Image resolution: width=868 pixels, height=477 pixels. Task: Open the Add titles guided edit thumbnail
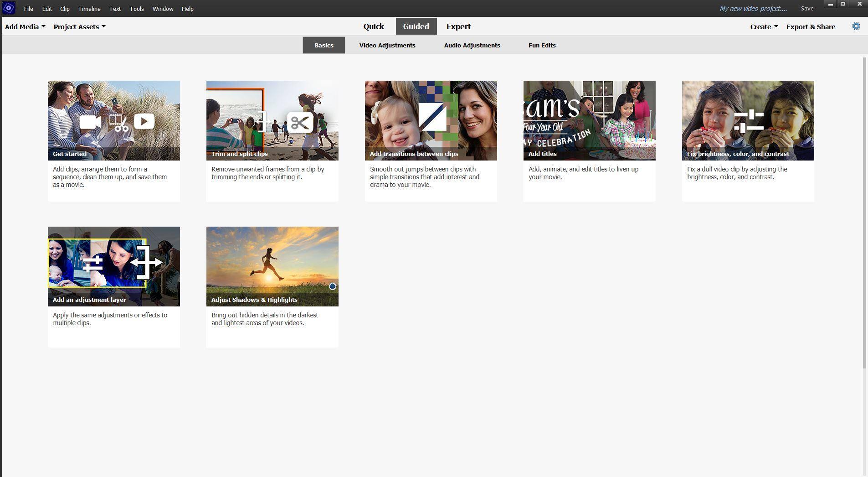point(589,120)
